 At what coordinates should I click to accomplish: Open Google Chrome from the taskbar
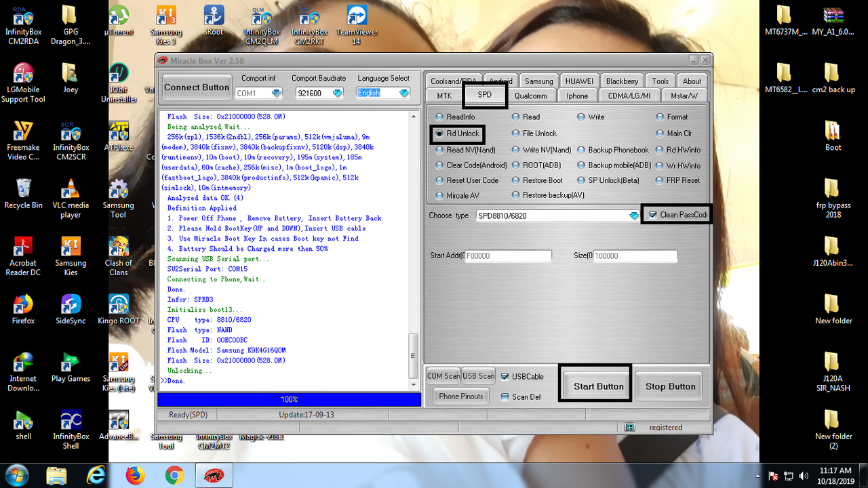[174, 476]
